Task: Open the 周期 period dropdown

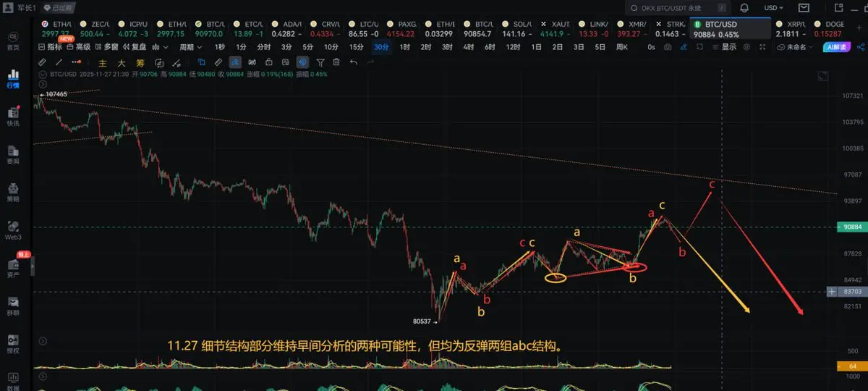Action: [190, 46]
